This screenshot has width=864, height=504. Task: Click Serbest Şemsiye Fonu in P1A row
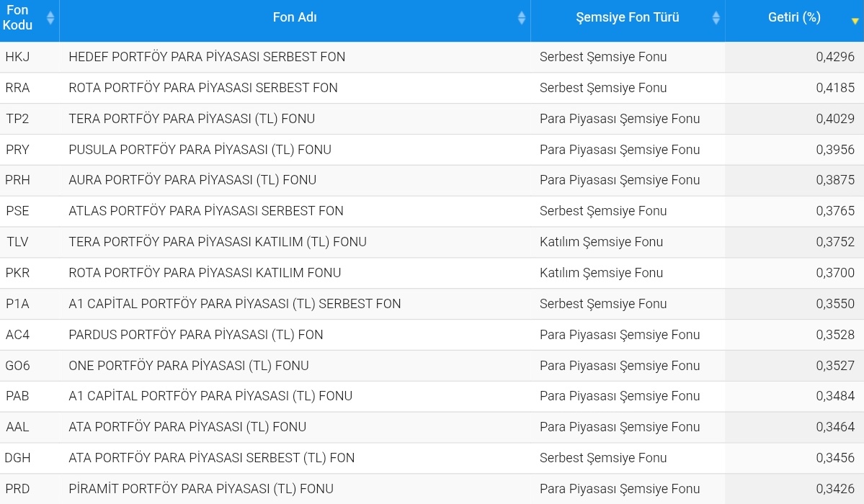click(x=603, y=304)
